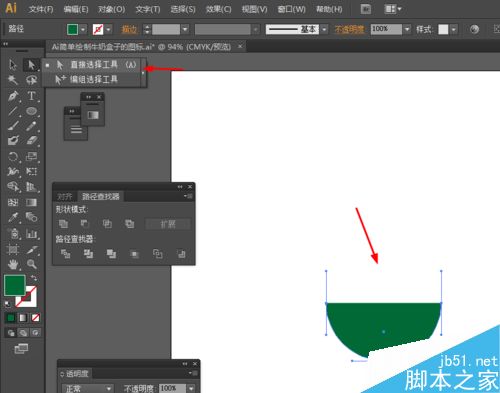Click Crop pathfinder icon

tap(135, 254)
